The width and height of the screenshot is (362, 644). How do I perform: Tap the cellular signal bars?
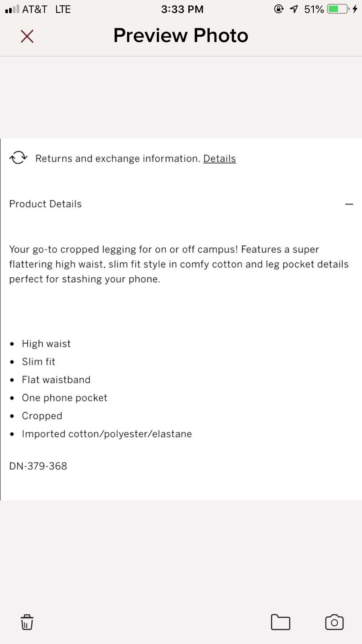pyautogui.click(x=12, y=9)
